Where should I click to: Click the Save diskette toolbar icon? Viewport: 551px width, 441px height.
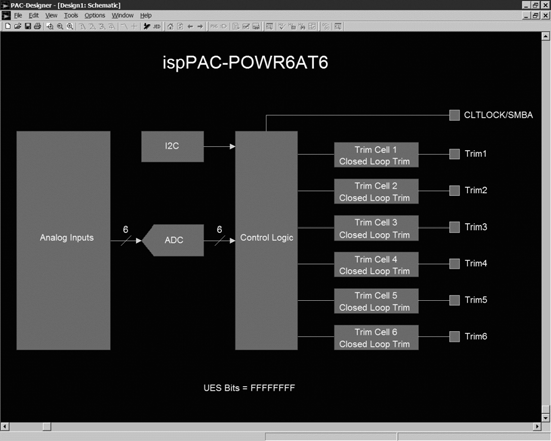pyautogui.click(x=28, y=26)
